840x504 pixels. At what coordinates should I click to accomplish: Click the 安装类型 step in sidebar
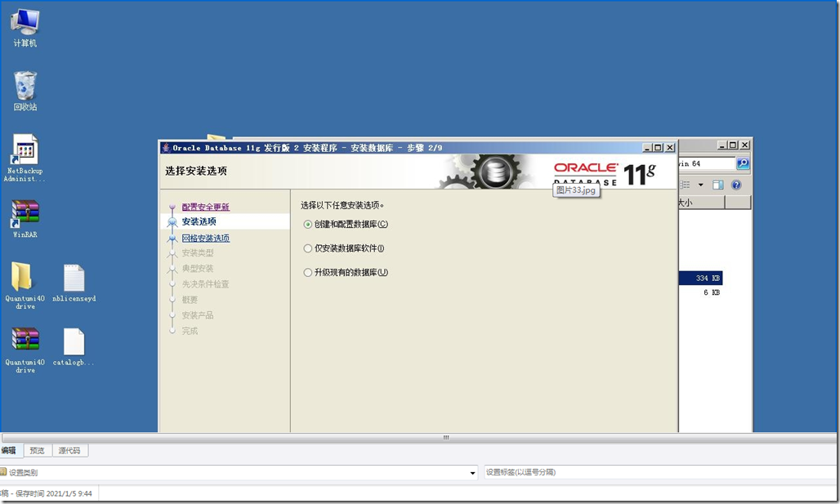[198, 252]
